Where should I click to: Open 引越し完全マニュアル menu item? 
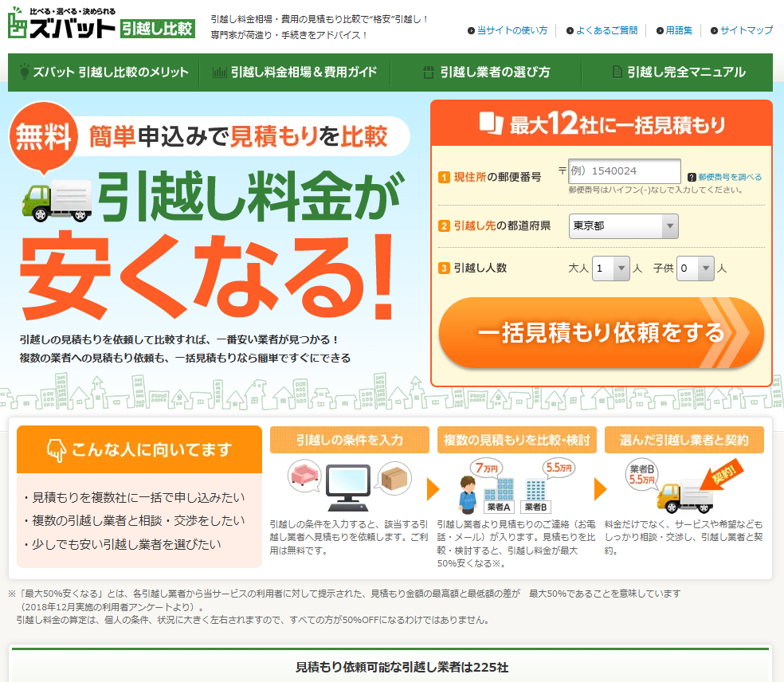coord(677,73)
